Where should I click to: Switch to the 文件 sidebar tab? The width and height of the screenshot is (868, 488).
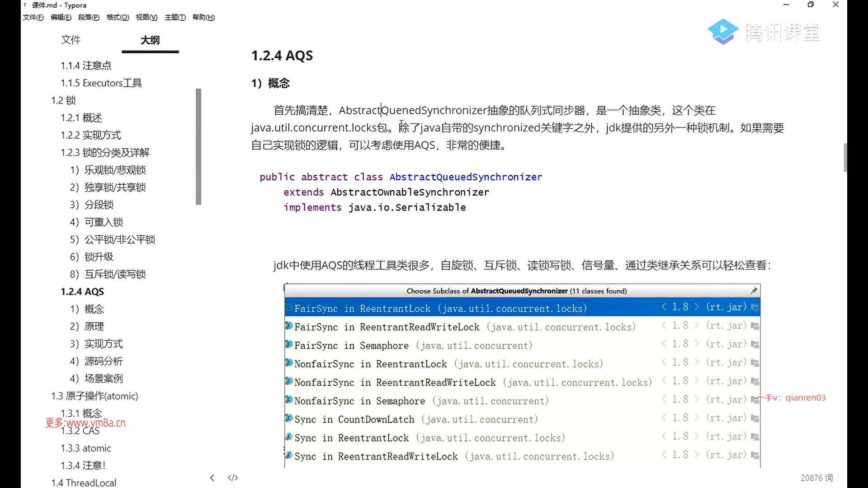click(71, 40)
